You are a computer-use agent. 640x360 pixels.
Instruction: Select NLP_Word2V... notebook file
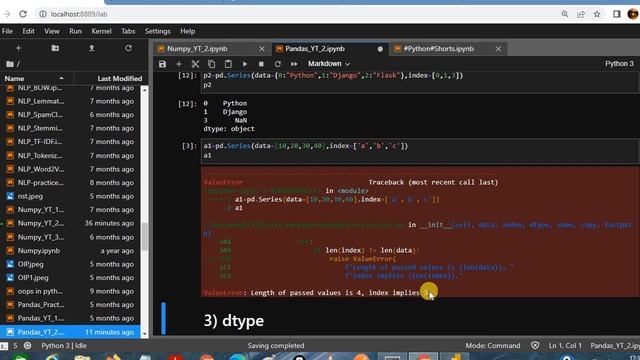pyautogui.click(x=70, y=169)
